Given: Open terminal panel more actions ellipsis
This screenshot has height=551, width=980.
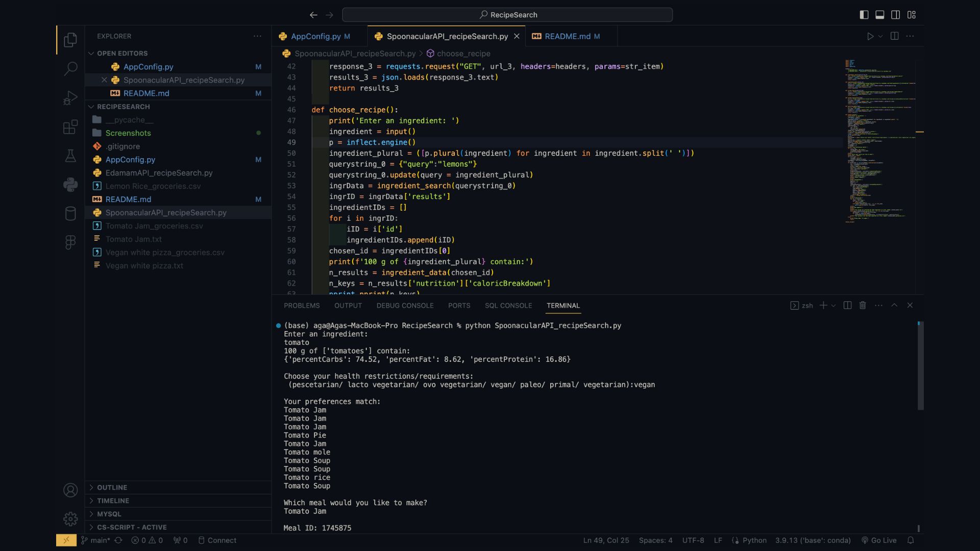Looking at the screenshot, I should pos(878,306).
